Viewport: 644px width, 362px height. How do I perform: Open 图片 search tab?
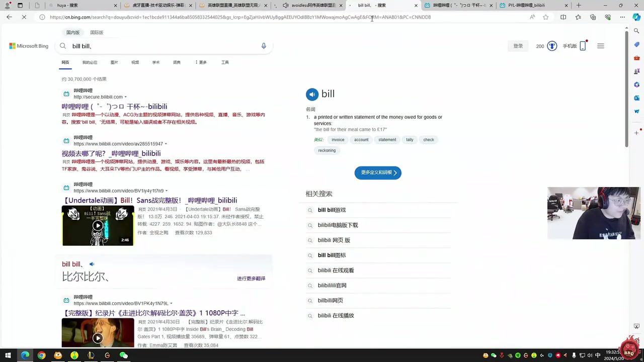click(x=114, y=62)
